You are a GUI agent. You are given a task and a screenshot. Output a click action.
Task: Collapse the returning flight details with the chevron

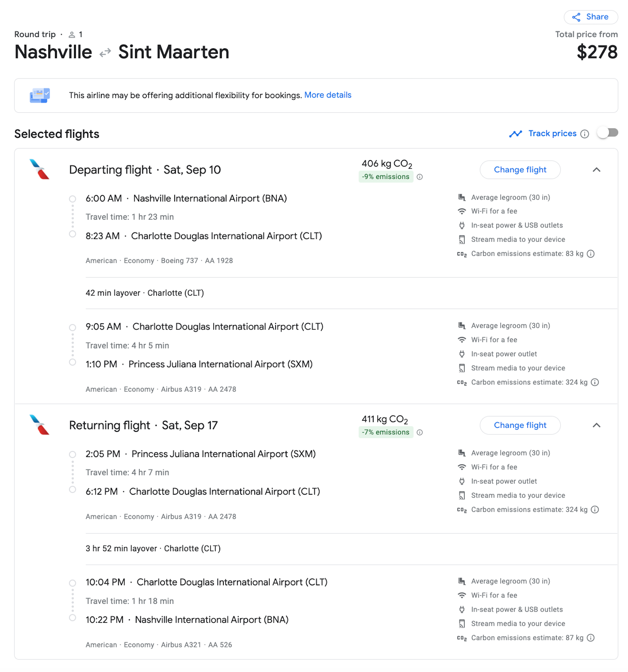(x=596, y=425)
